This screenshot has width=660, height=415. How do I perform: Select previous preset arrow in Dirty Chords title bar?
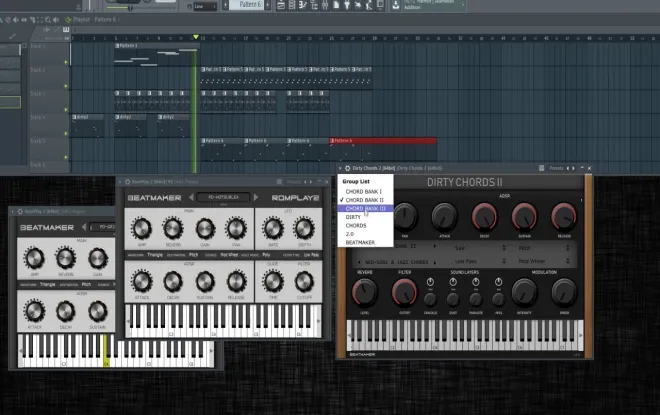[x=568, y=168]
